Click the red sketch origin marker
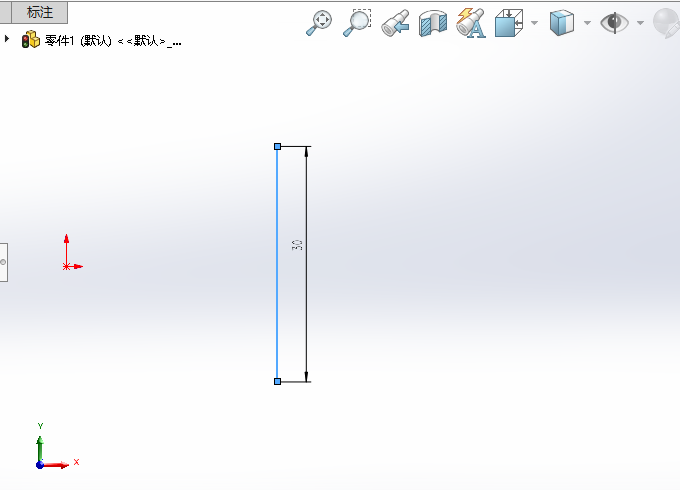680x490 pixels. [66, 266]
